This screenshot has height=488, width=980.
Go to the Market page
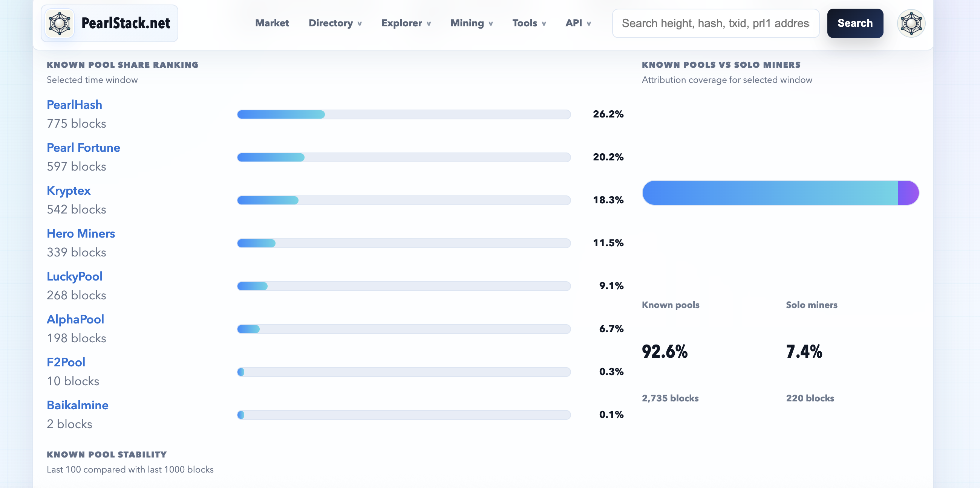pyautogui.click(x=272, y=23)
